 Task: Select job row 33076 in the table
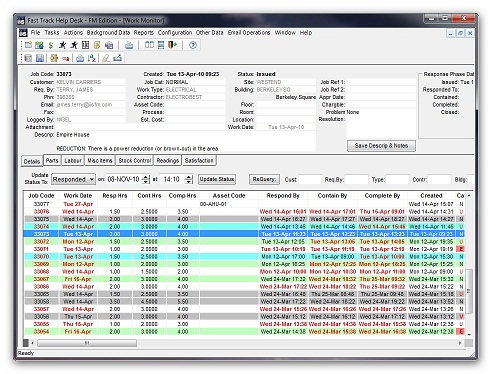pyautogui.click(x=244, y=212)
